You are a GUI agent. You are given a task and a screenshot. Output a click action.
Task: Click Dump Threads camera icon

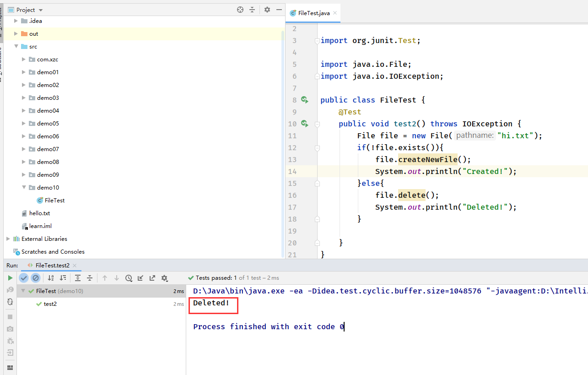pyautogui.click(x=10, y=329)
